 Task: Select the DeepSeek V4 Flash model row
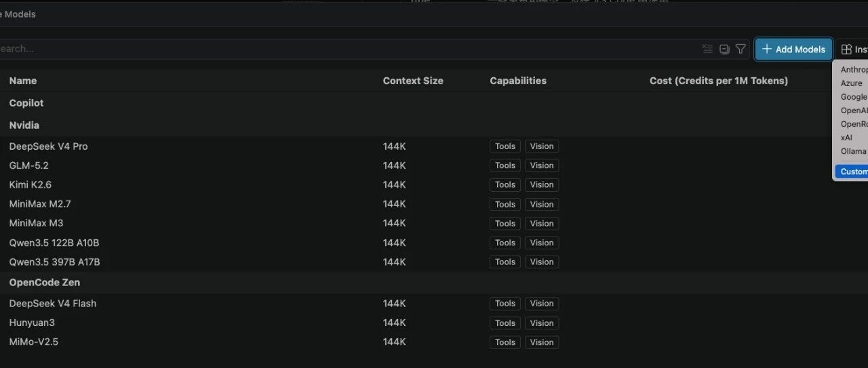tap(434, 304)
